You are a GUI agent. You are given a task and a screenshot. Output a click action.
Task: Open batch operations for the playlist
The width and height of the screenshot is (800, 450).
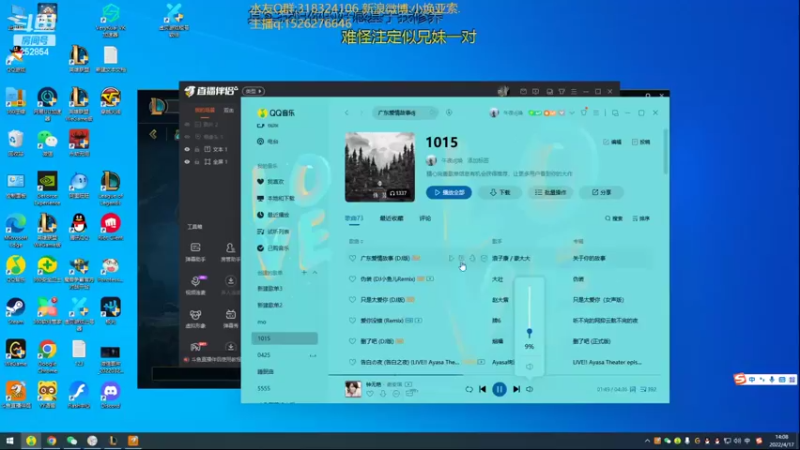pyautogui.click(x=550, y=192)
